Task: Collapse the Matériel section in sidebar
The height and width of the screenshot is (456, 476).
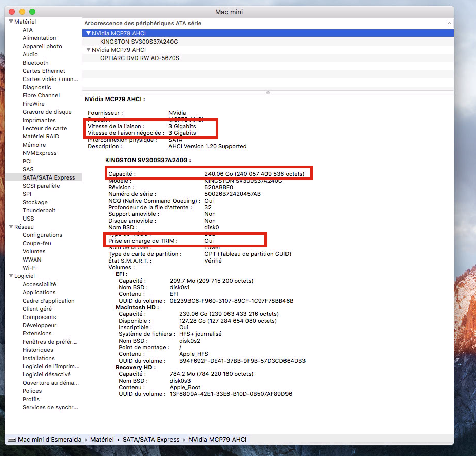Action: tap(11, 22)
